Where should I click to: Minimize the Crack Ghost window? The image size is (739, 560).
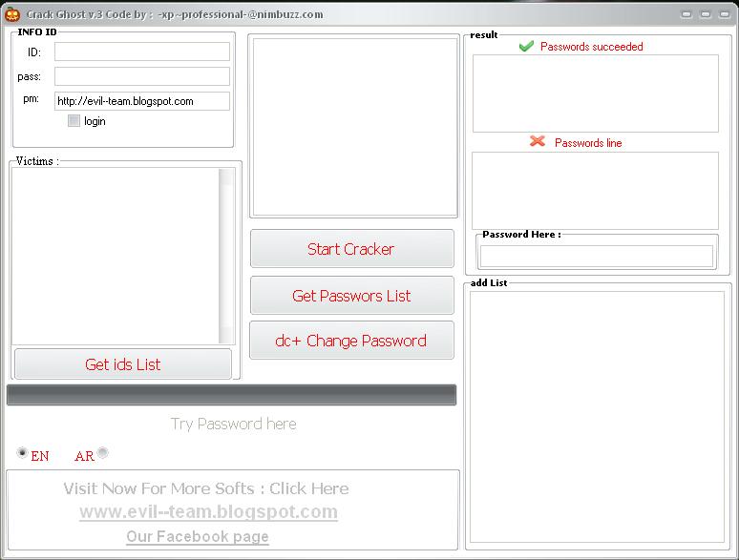pos(687,14)
